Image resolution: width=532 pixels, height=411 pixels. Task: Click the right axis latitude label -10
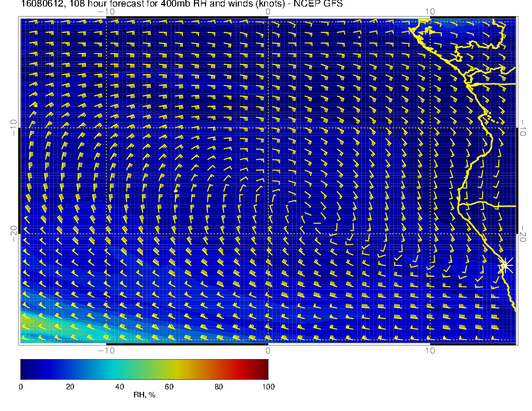522,128
